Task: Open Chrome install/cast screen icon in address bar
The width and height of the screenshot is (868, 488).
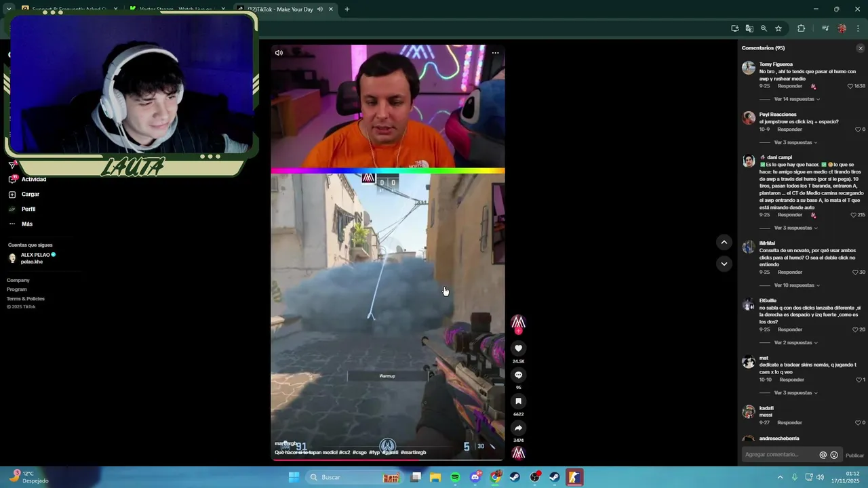Action: click(x=735, y=28)
